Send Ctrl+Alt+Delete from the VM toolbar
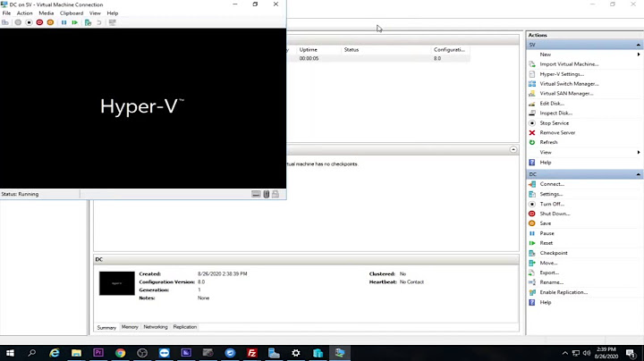Screen dimensions: 644x361 5,22
